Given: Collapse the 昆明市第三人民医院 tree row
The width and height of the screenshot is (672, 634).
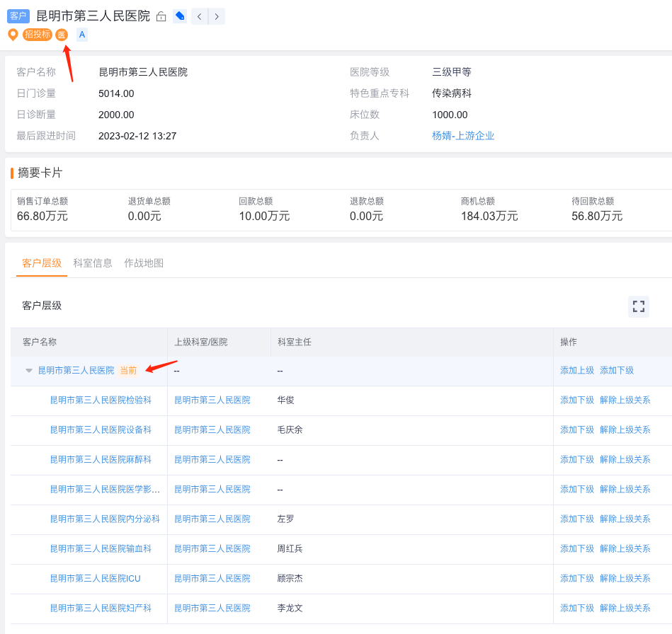Looking at the screenshot, I should (29, 371).
